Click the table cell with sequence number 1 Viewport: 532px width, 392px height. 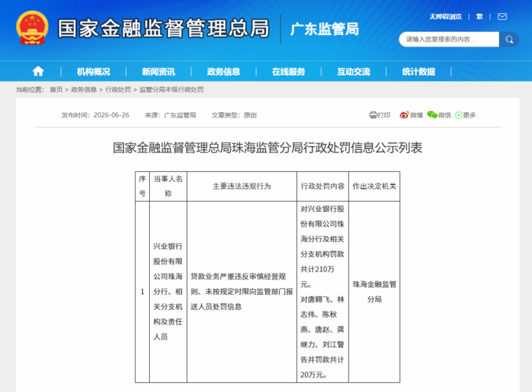(x=142, y=292)
